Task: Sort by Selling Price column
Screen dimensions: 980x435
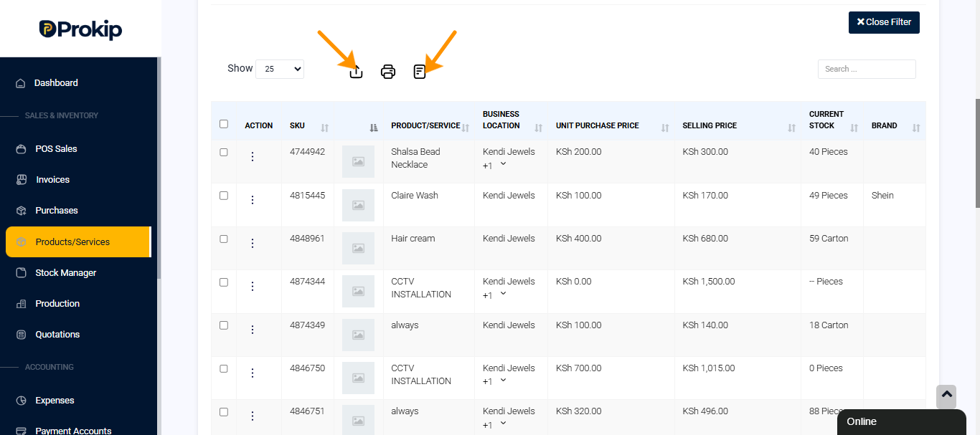Action: (792, 128)
